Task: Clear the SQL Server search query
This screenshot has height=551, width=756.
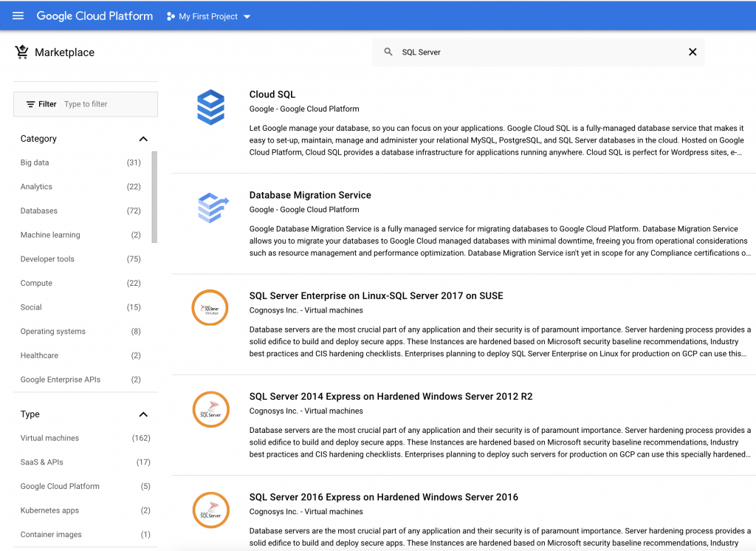Action: pos(693,52)
